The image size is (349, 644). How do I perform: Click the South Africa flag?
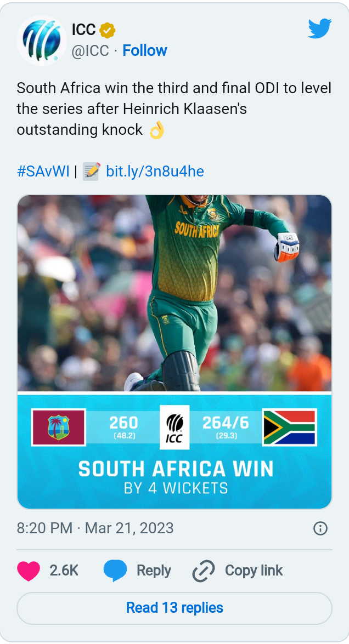[x=289, y=427]
